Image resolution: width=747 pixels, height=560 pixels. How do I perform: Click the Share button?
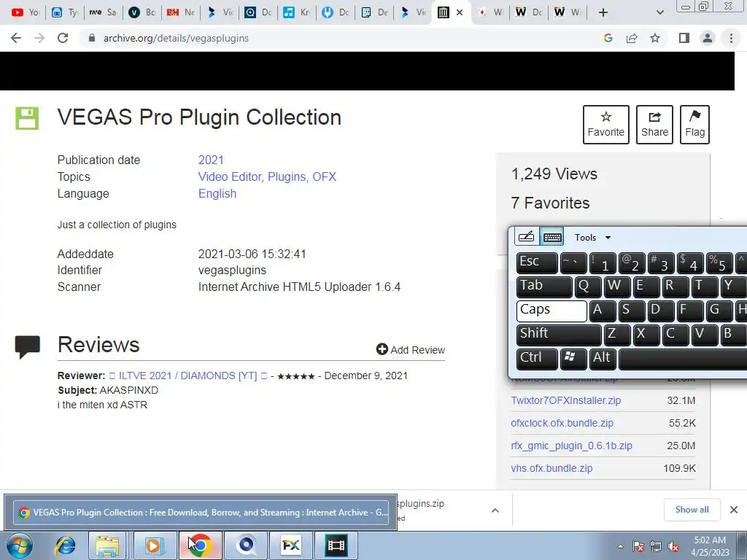pyautogui.click(x=654, y=124)
